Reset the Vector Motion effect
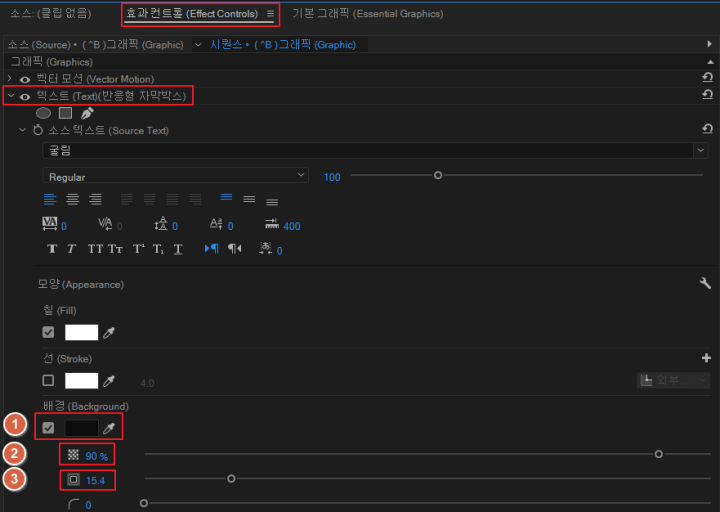The width and height of the screenshot is (720, 512). click(x=708, y=78)
